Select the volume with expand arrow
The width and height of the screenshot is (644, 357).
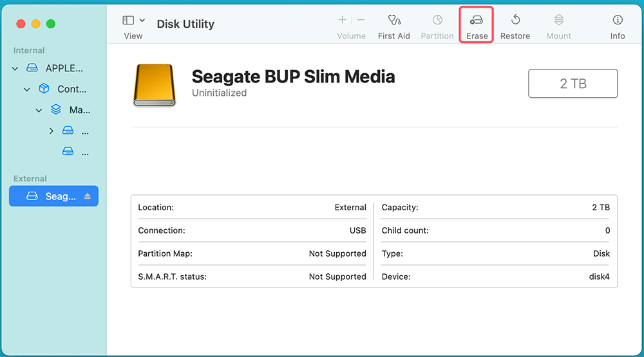coord(75,131)
